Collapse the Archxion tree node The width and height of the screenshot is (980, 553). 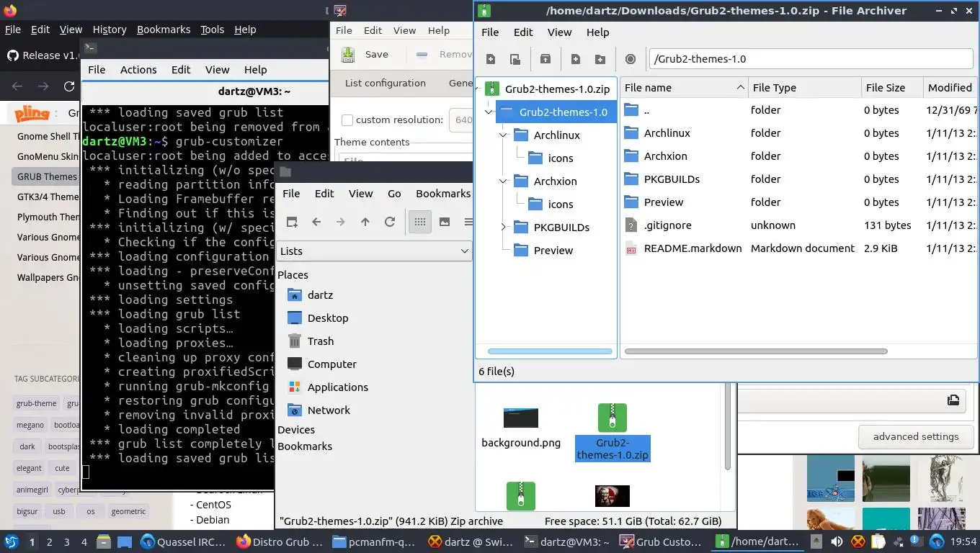click(x=503, y=181)
